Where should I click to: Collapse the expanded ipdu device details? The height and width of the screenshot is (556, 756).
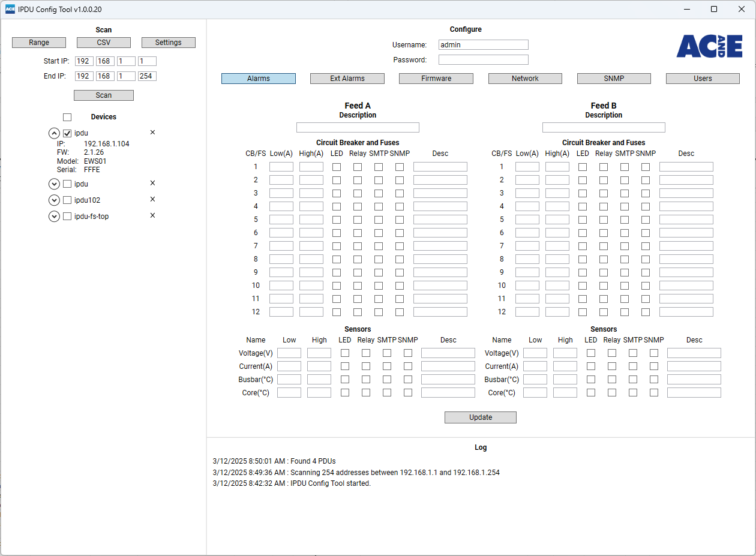click(54, 133)
